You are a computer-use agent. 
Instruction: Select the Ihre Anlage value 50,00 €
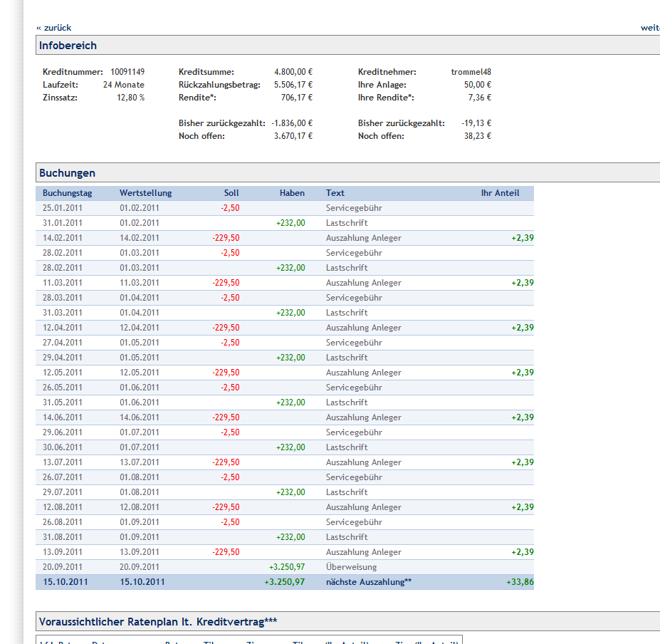click(x=478, y=85)
